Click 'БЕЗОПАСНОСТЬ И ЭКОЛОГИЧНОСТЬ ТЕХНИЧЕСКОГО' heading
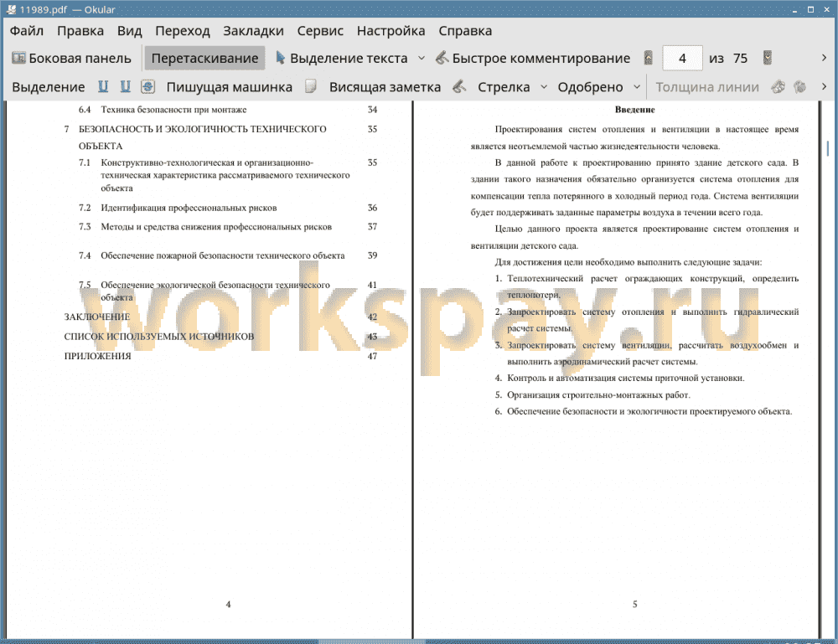This screenshot has width=838, height=644. coord(202,129)
